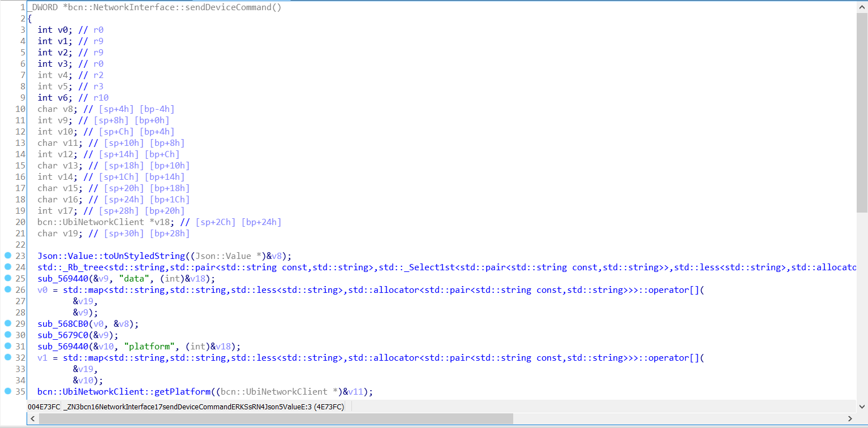Click the vertical scrollbar down arrow
This screenshot has width=868, height=428.
(x=862, y=407)
